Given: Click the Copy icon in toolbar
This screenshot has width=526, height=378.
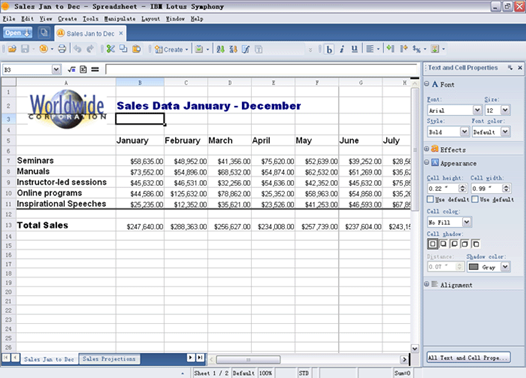Looking at the screenshot, I should pos(123,49).
